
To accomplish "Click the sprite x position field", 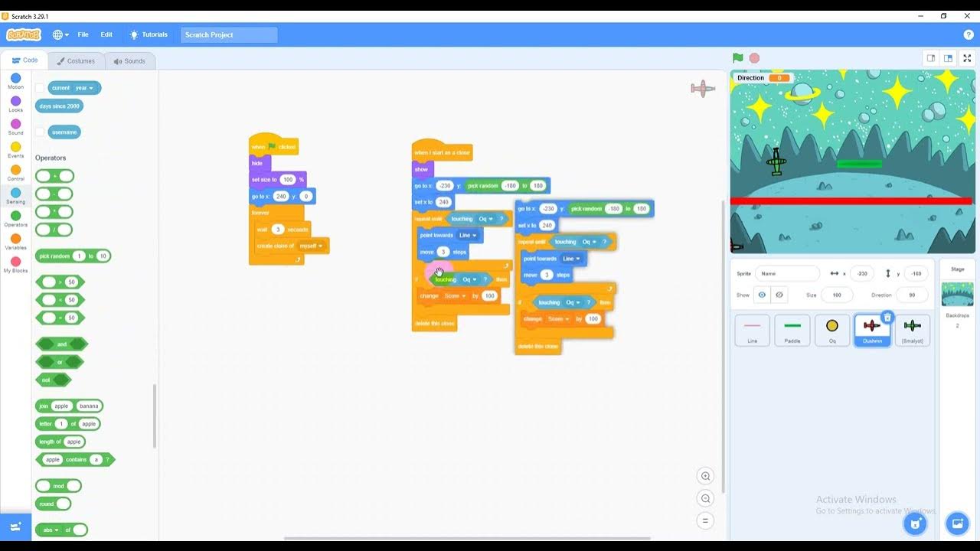I will (x=862, y=273).
